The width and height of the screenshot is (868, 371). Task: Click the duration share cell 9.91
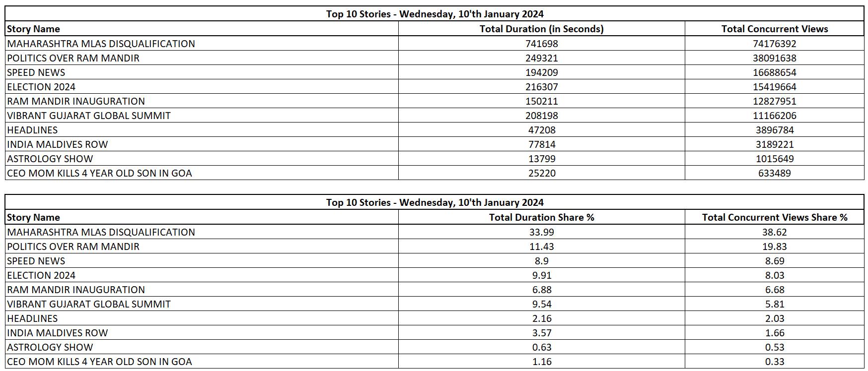[x=541, y=275]
